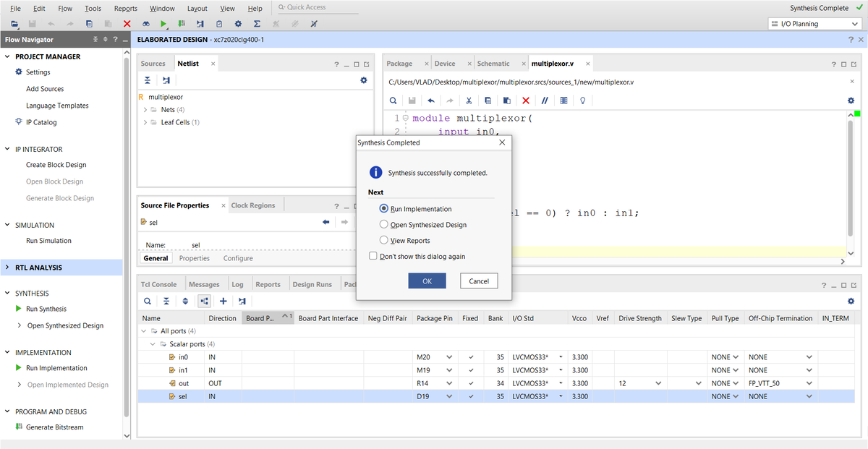Image resolution: width=868 pixels, height=449 pixels.
Task: Click the search icon in I/O Ports toolbar
Action: click(x=148, y=301)
